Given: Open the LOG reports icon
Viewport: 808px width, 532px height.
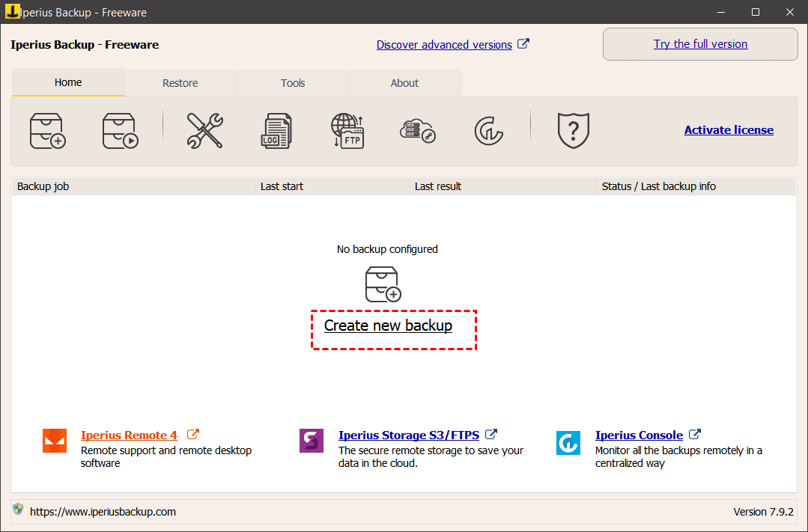Looking at the screenshot, I should 276,131.
